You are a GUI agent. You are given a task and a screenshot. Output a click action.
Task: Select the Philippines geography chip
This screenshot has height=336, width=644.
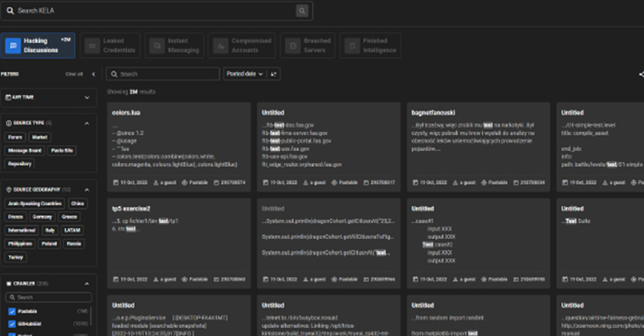tap(20, 244)
